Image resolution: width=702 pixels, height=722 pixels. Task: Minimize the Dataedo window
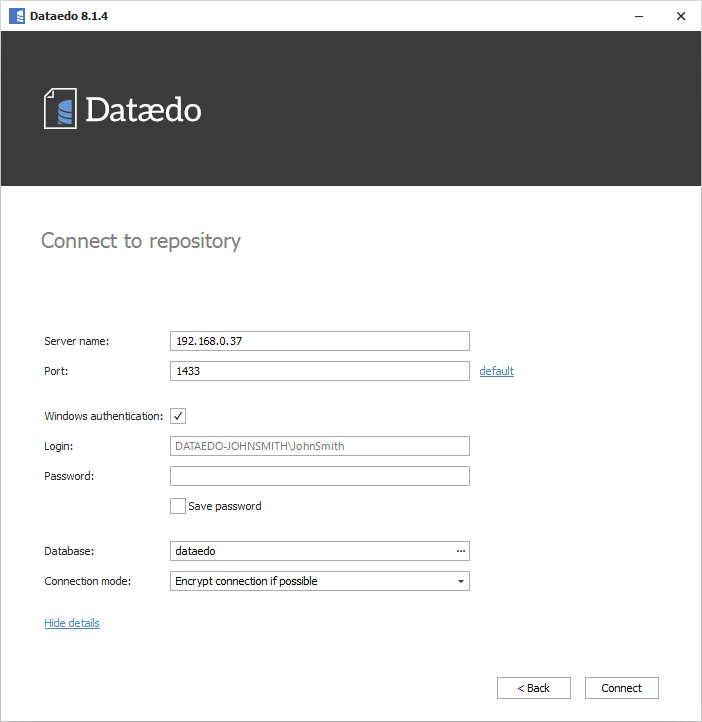[636, 15]
